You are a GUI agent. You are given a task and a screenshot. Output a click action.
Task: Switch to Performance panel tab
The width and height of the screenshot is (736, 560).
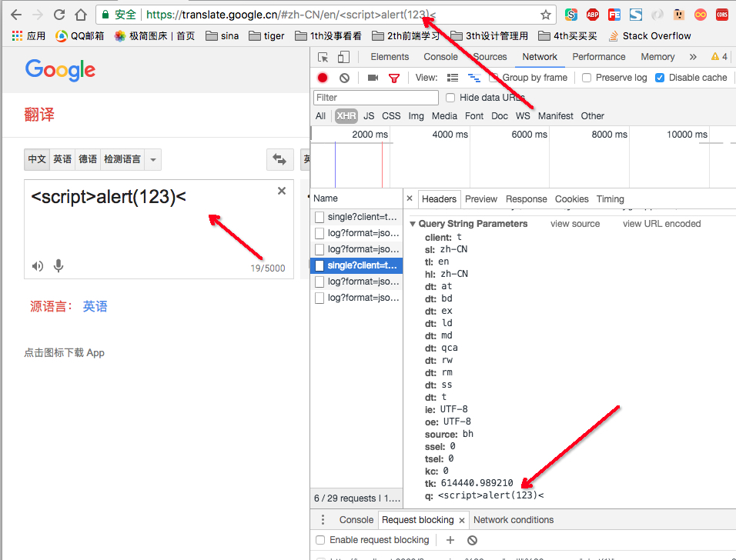point(598,57)
